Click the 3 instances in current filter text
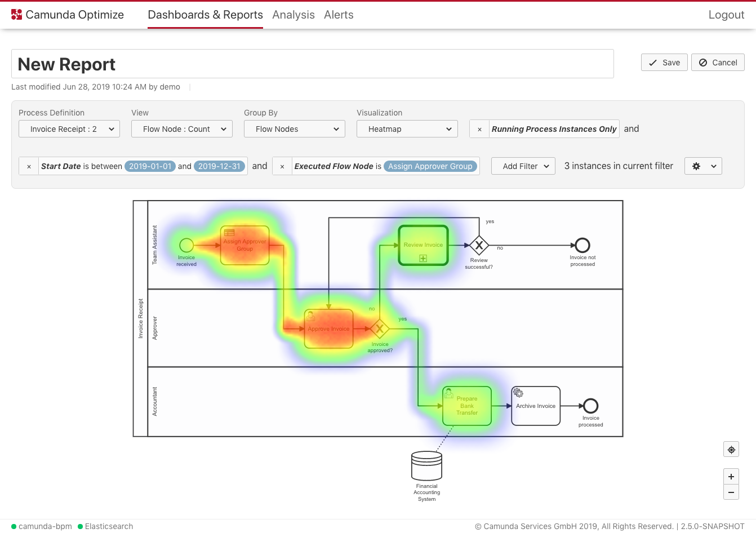Image resolution: width=756 pixels, height=533 pixels. (x=619, y=166)
